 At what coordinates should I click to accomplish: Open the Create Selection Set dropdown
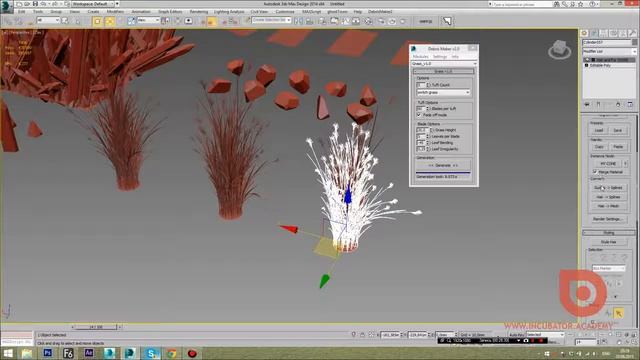pyautogui.click(x=271, y=20)
